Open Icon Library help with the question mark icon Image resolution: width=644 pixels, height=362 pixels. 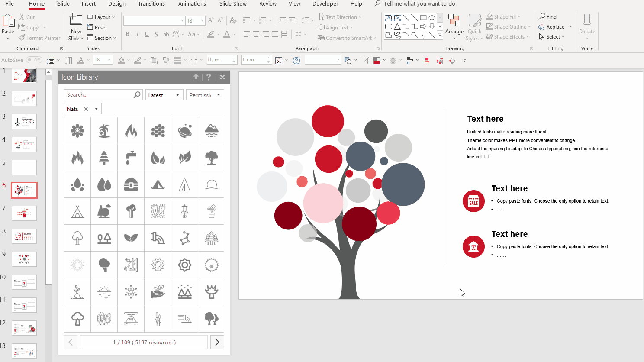tap(209, 77)
